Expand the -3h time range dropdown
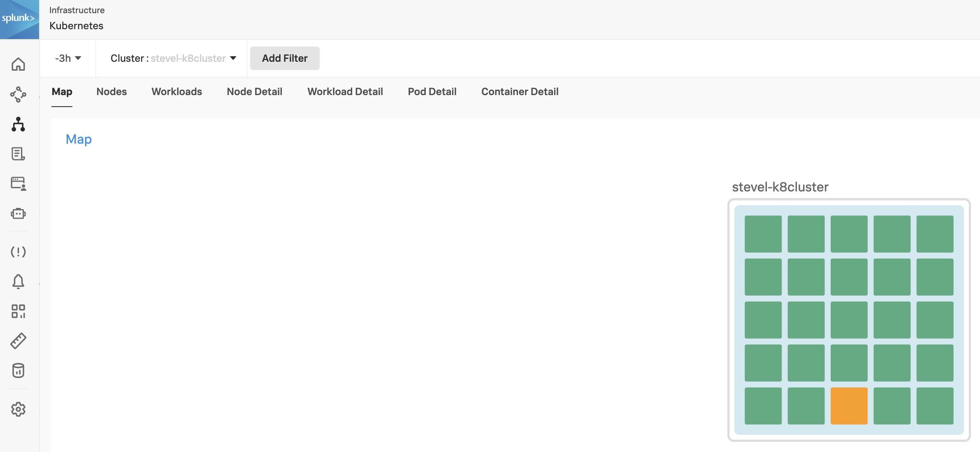This screenshot has width=980, height=452. (68, 58)
